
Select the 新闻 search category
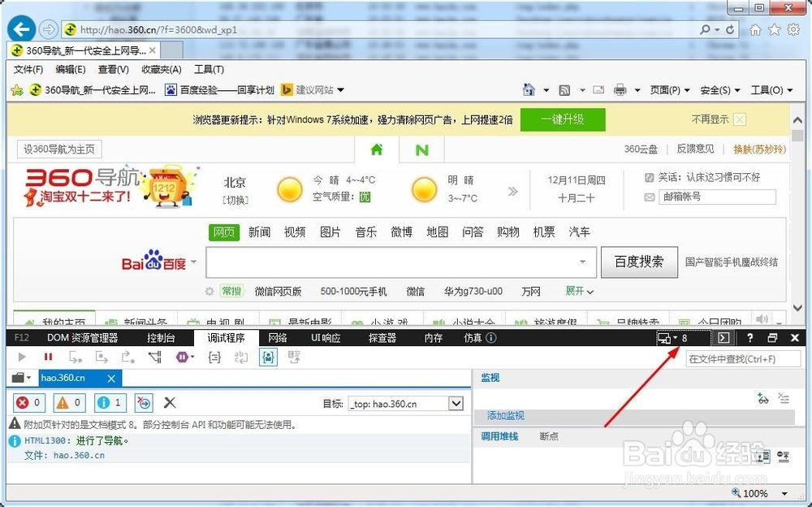tap(259, 232)
